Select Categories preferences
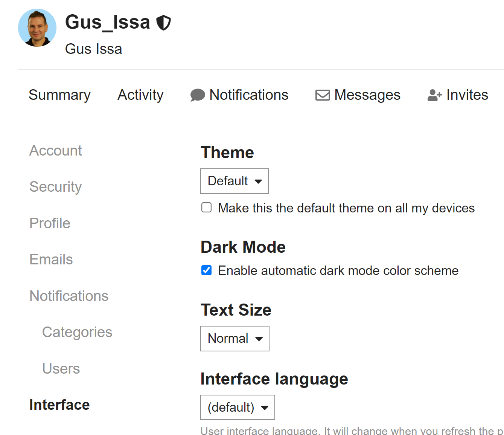This screenshot has width=504, height=435. [77, 332]
